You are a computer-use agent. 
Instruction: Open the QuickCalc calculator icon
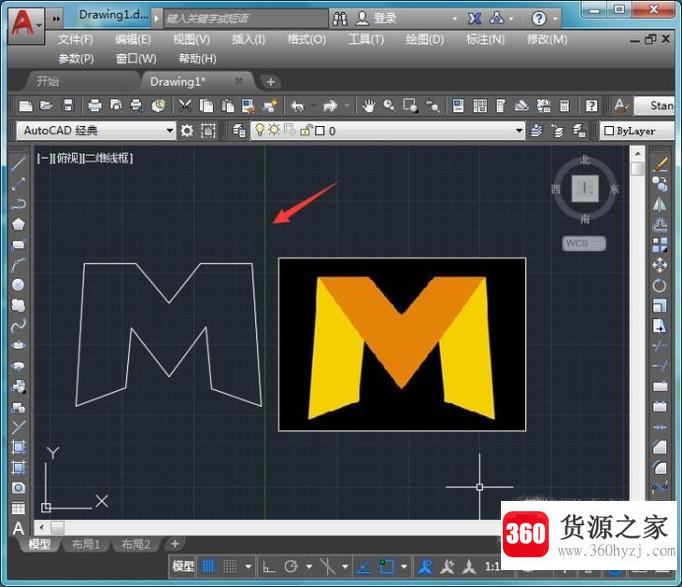pyautogui.click(x=564, y=106)
